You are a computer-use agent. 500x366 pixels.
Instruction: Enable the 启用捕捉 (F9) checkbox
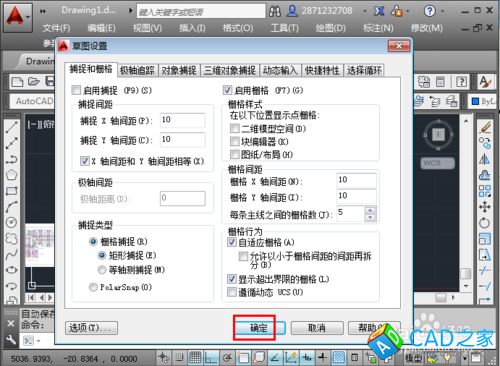[x=76, y=90]
